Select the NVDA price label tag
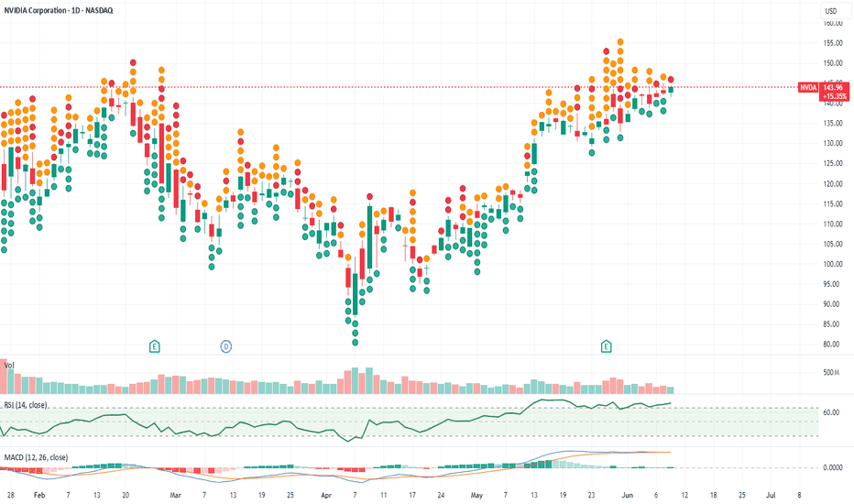 pyautogui.click(x=808, y=87)
